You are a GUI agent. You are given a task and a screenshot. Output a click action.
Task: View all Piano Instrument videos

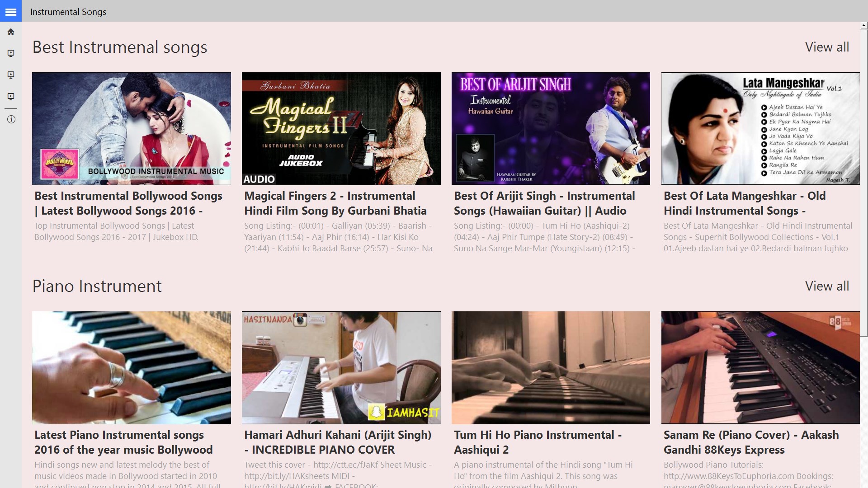pyautogui.click(x=826, y=286)
